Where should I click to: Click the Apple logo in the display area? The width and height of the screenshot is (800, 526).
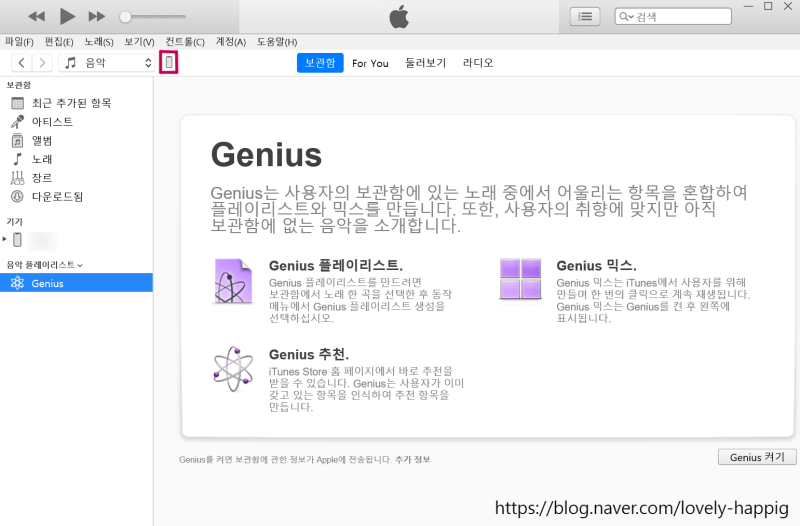[x=399, y=17]
